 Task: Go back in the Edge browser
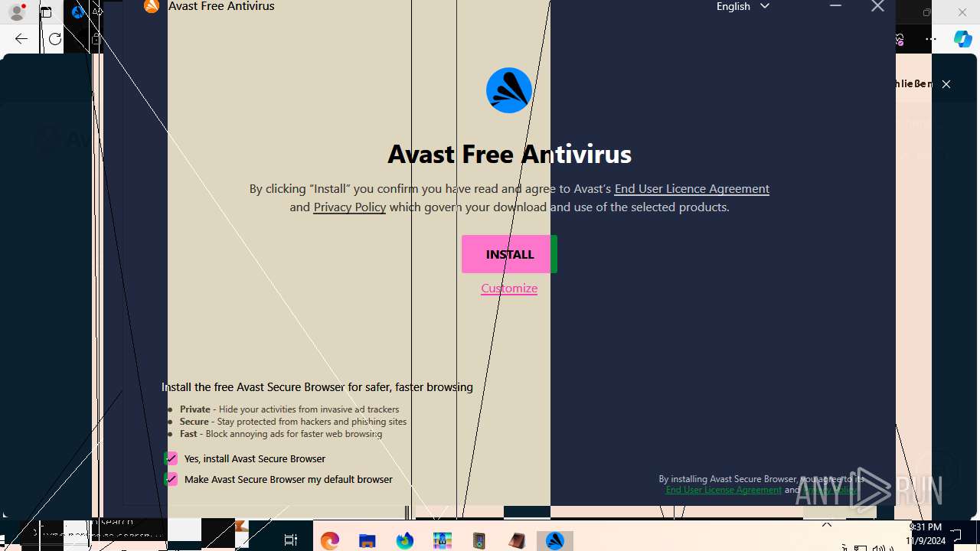point(21,39)
